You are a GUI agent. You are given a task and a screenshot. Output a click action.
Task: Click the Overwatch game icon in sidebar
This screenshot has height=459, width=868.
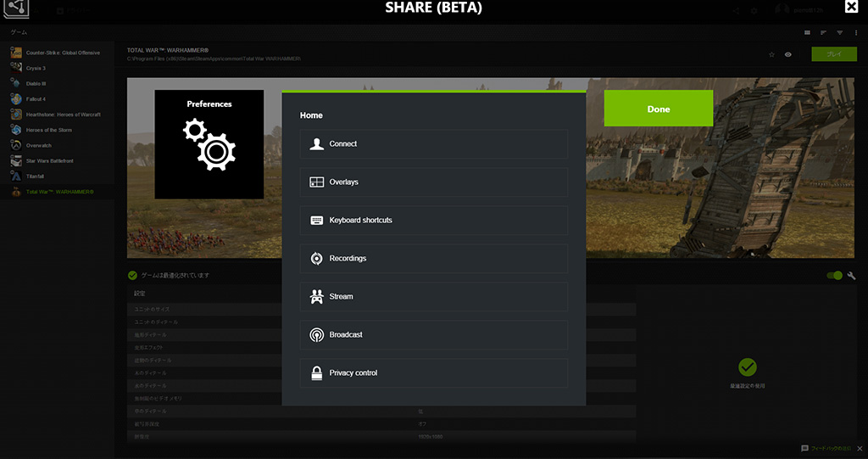pos(16,146)
